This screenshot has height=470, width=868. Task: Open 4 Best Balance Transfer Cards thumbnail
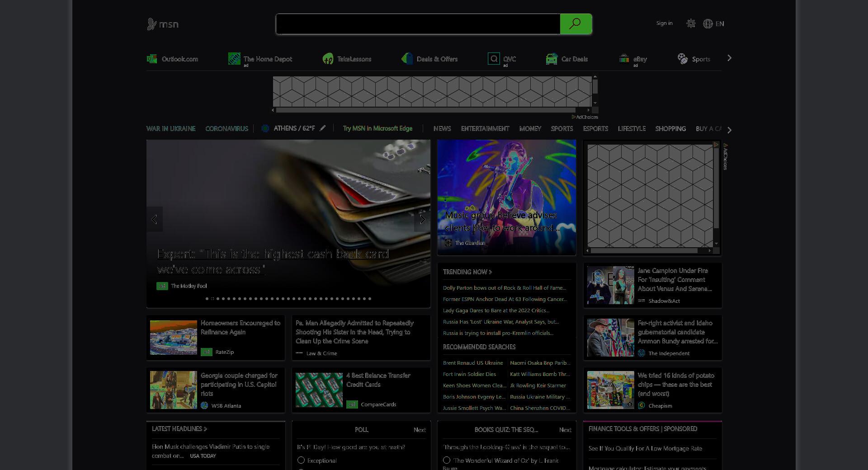319,390
